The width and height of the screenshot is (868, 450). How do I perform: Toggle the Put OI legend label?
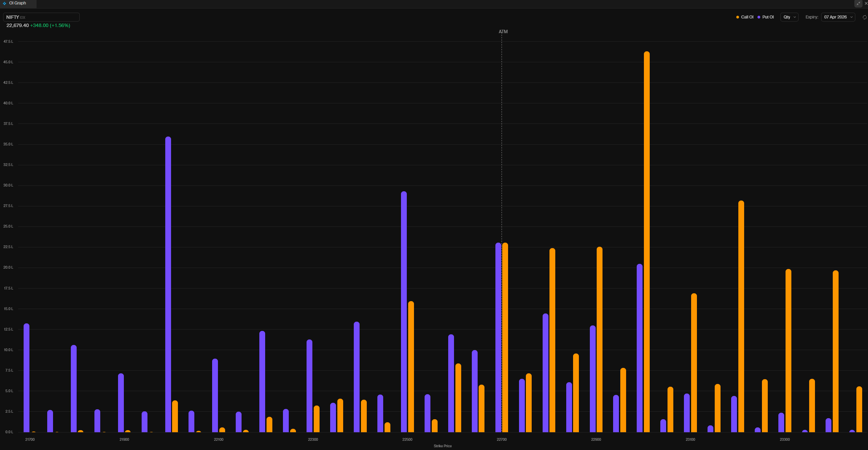[768, 17]
